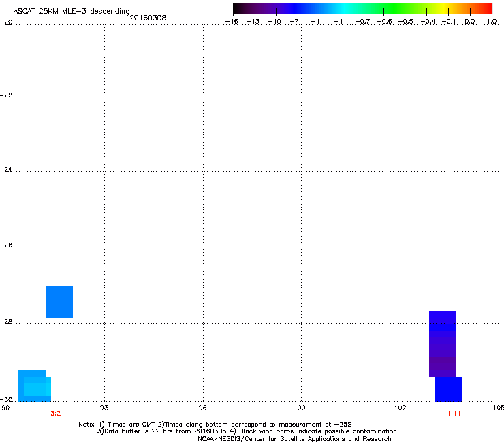Click the -0.6 color scale value

384,22
